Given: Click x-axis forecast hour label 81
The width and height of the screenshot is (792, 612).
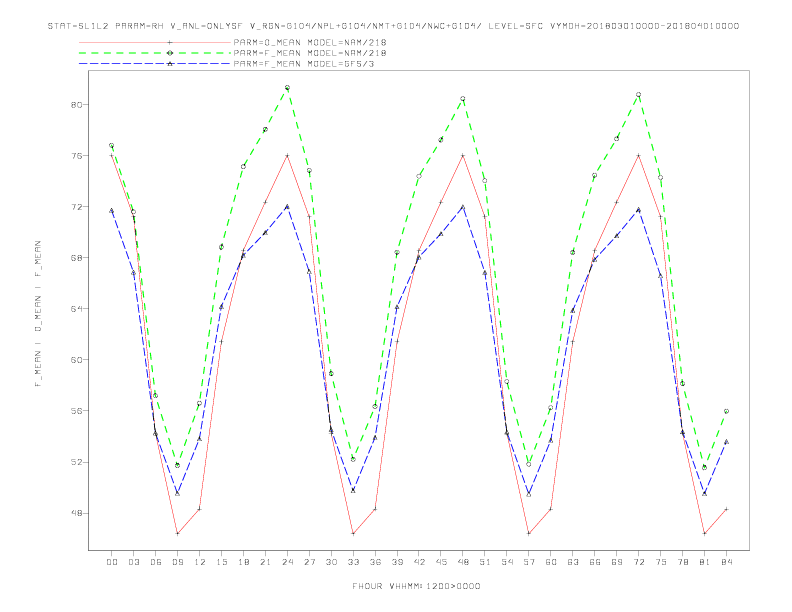Looking at the screenshot, I should 705,562.
